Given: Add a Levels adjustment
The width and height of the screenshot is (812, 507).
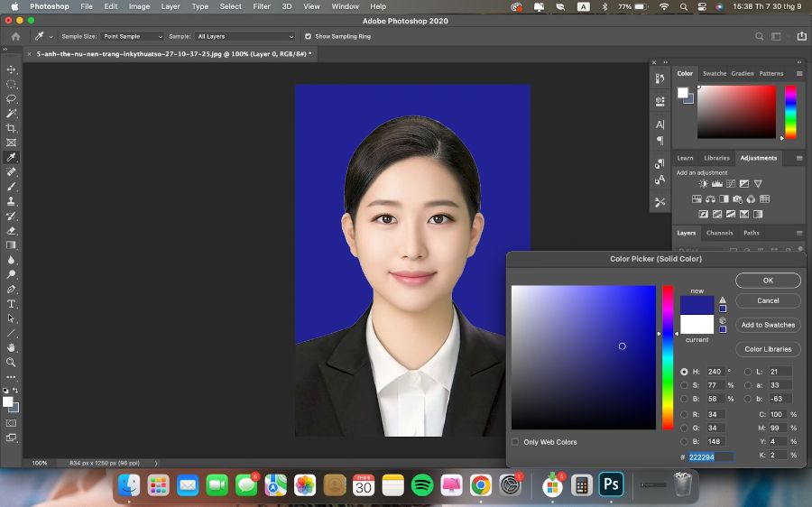Looking at the screenshot, I should pos(717,184).
